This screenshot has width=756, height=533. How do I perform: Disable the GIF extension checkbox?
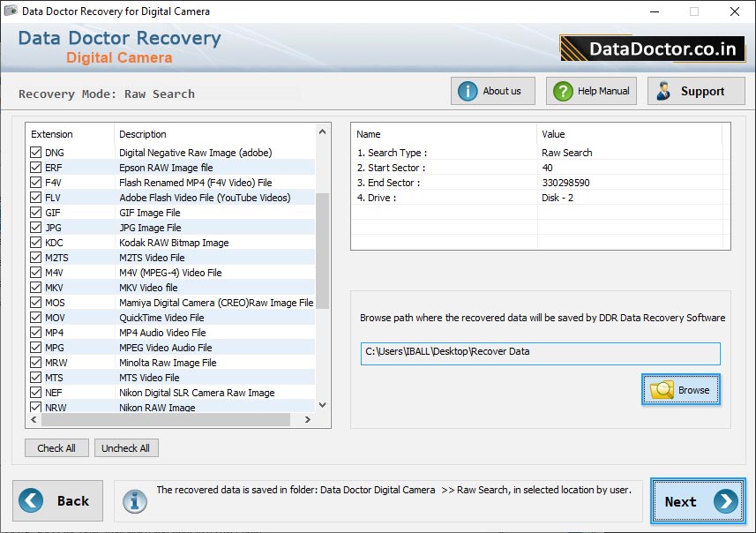pyautogui.click(x=35, y=213)
